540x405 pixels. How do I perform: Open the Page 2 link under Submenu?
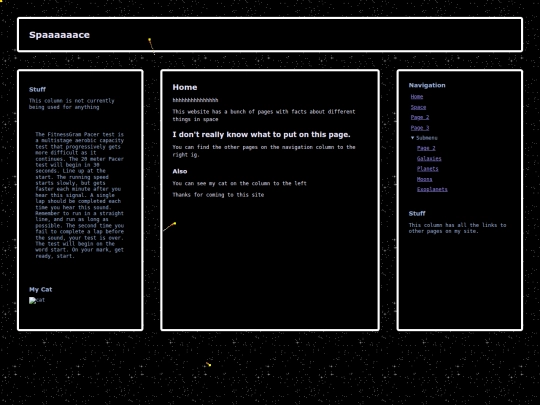pos(426,148)
